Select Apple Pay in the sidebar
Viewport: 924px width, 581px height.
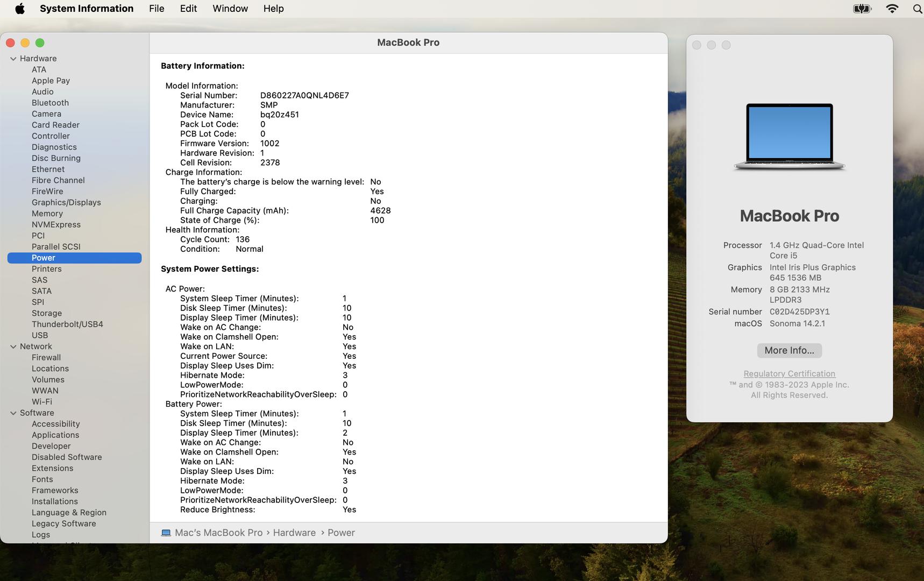51,81
